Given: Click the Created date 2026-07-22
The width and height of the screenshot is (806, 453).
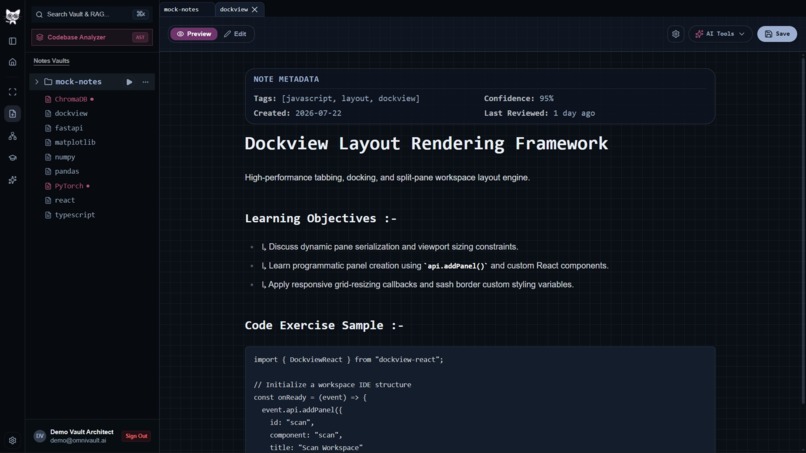Looking at the screenshot, I should [318, 113].
